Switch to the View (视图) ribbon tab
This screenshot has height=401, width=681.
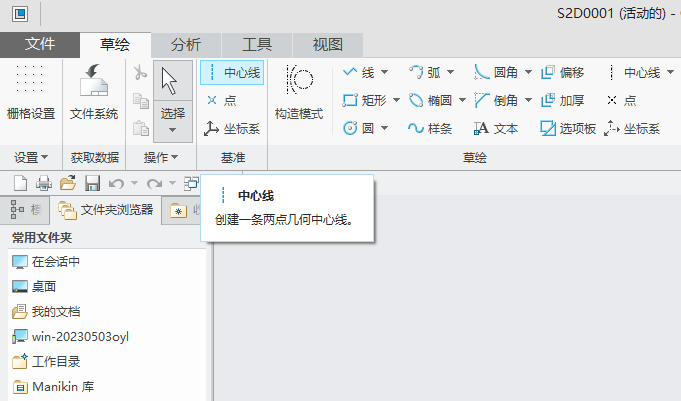(x=328, y=45)
